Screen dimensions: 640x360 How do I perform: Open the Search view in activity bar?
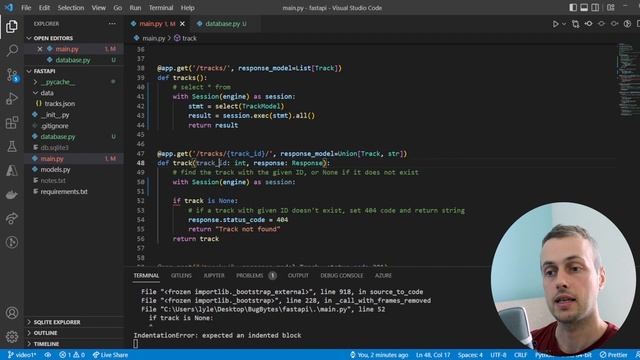12,51
